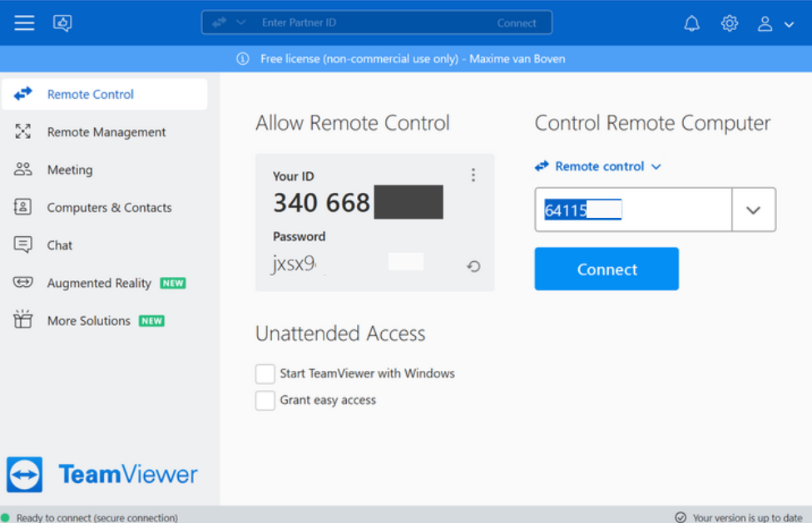Refresh the random password icon
This screenshot has height=523, width=812.
tap(473, 266)
